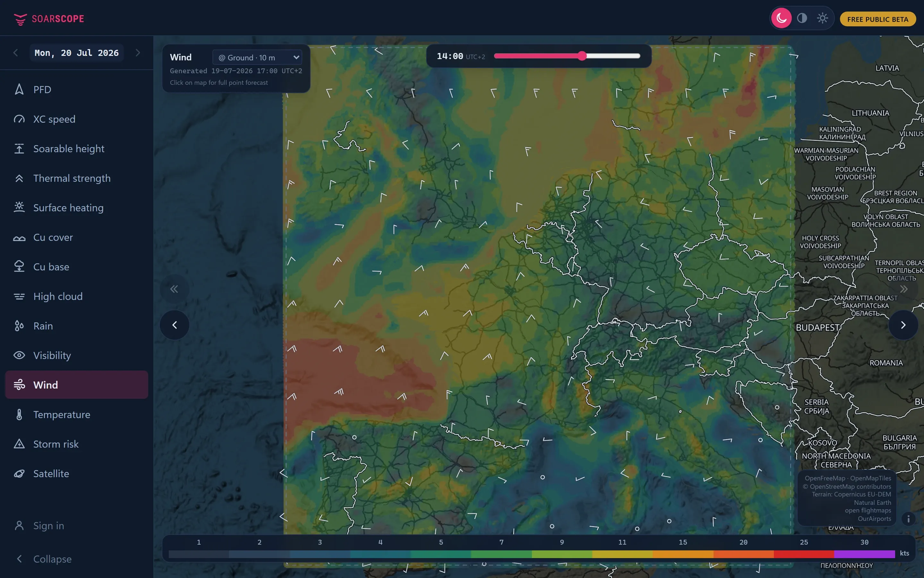Go to next day arrow

[138, 53]
